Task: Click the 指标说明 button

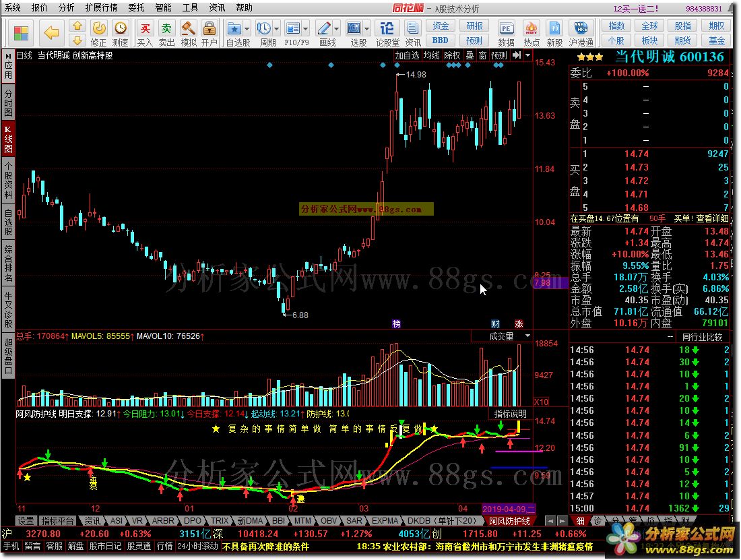Action: point(511,414)
